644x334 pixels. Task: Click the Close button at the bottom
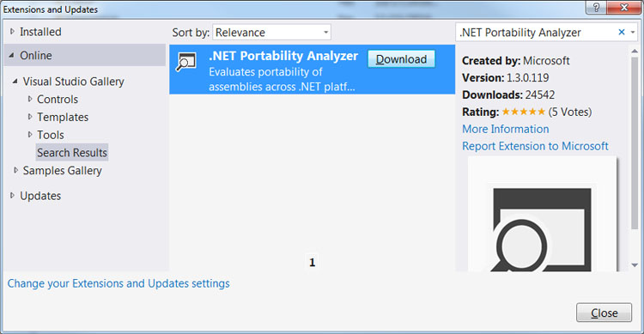tap(604, 313)
